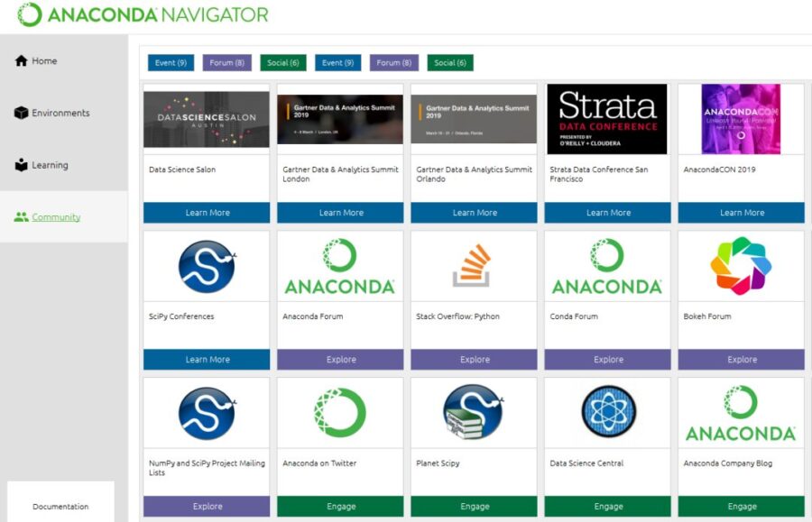Click Engage under Anaconda on Twitter
The width and height of the screenshot is (812, 522).
[x=340, y=507]
